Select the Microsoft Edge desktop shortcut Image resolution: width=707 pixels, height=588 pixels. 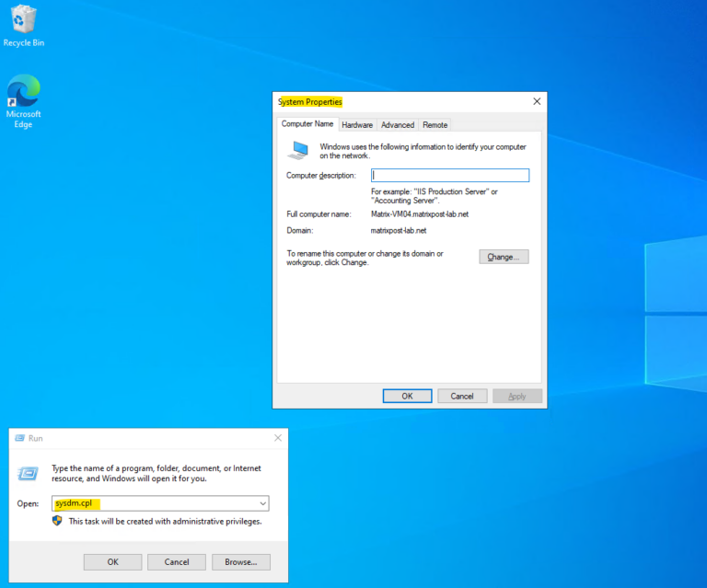(23, 101)
